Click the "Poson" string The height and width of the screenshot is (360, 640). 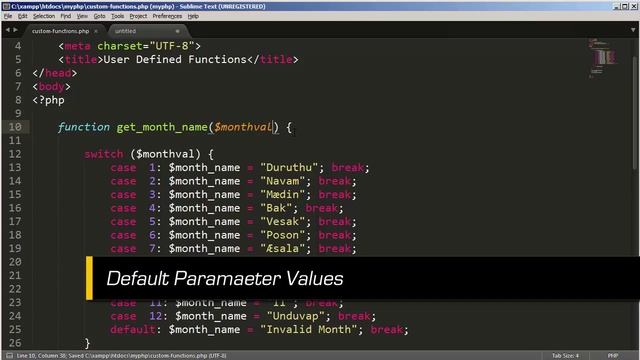pyautogui.click(x=282, y=235)
